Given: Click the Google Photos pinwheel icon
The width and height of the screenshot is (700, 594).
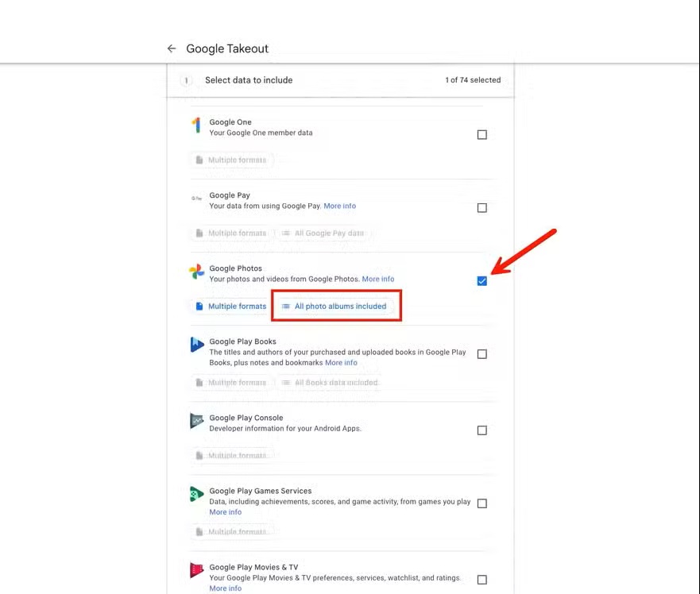Looking at the screenshot, I should (x=196, y=272).
